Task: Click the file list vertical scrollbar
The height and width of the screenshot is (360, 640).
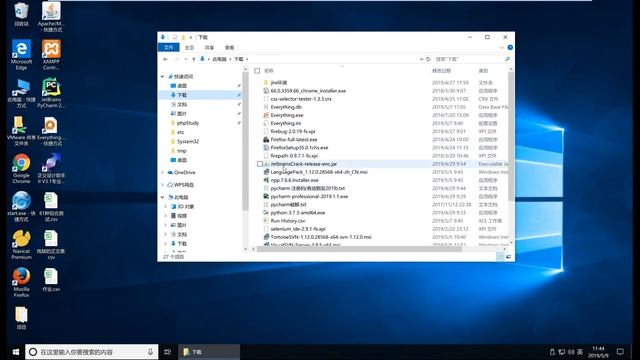Action: (x=511, y=137)
